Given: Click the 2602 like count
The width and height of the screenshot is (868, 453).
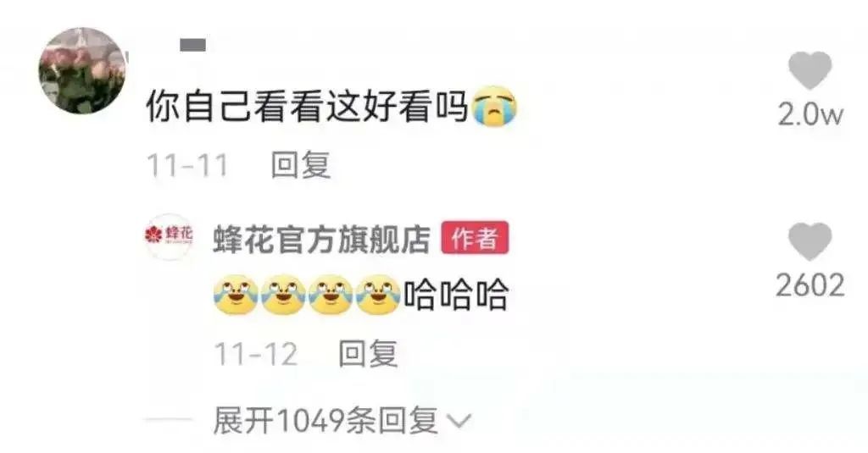Looking at the screenshot, I should click(810, 286).
